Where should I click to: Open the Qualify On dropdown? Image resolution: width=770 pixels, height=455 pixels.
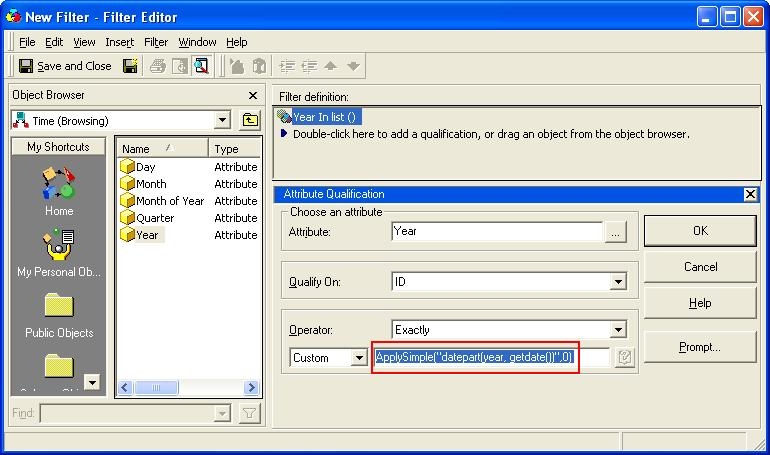tap(618, 282)
